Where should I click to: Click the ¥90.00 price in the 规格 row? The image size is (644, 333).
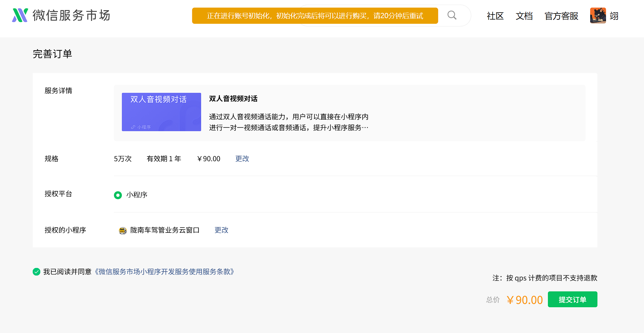(x=208, y=159)
